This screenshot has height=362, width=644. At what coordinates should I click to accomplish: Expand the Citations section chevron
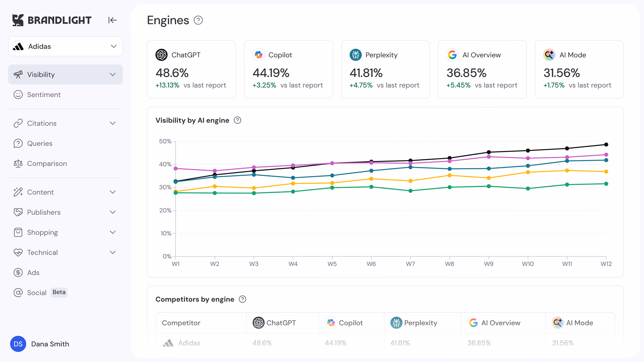click(113, 123)
